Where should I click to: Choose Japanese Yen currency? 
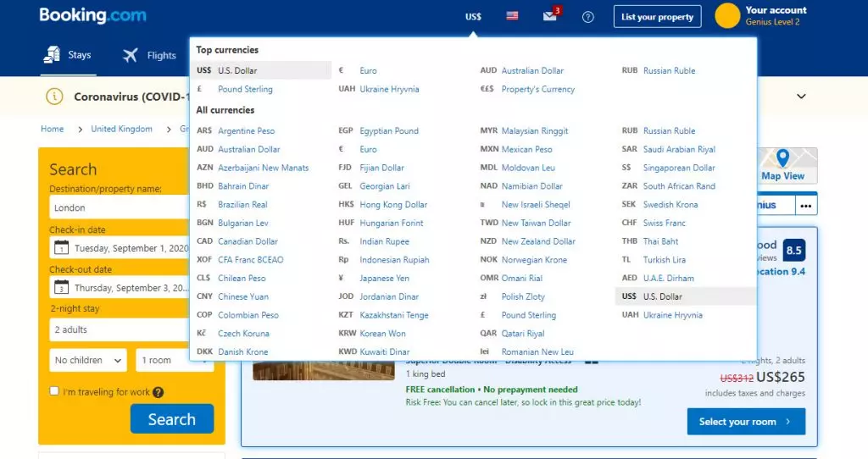click(384, 278)
